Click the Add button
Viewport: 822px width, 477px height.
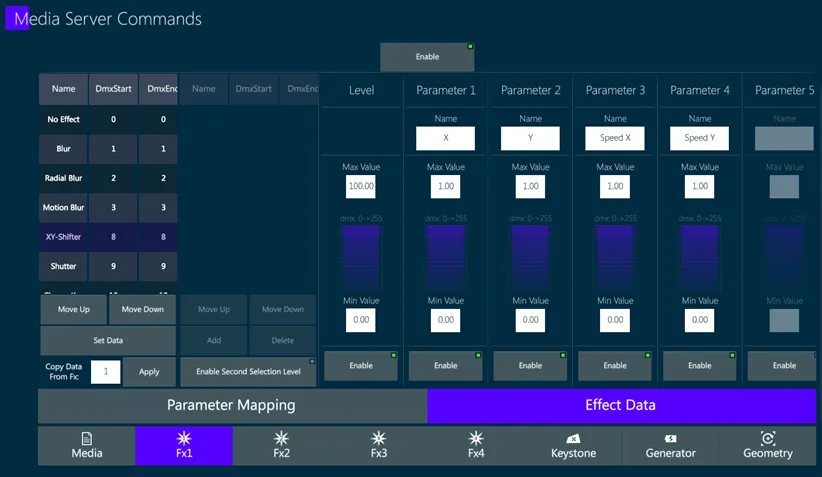tap(214, 340)
